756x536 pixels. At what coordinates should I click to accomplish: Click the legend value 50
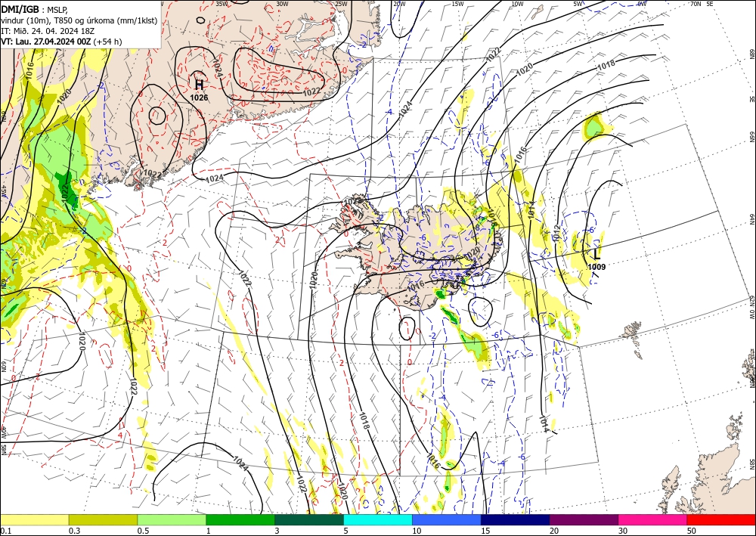tap(692, 531)
